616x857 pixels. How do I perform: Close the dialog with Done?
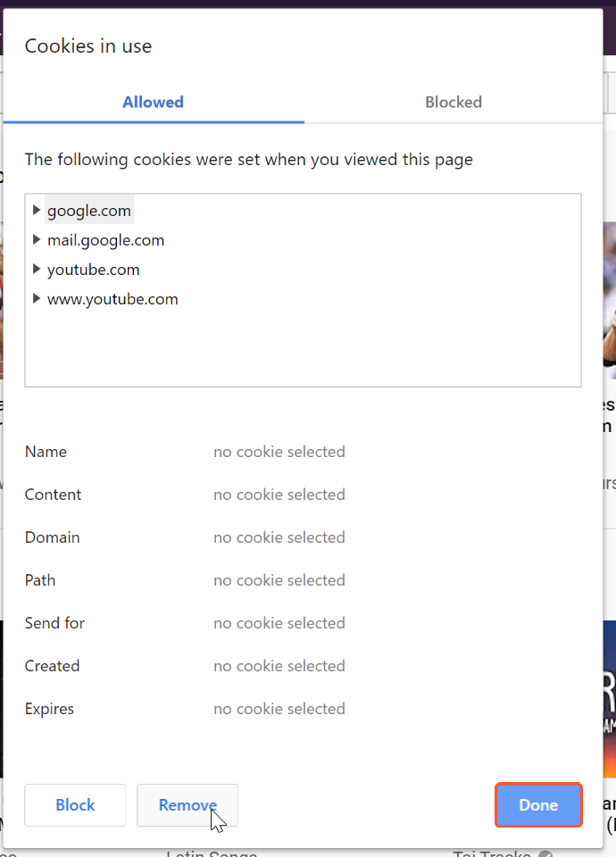(x=538, y=805)
